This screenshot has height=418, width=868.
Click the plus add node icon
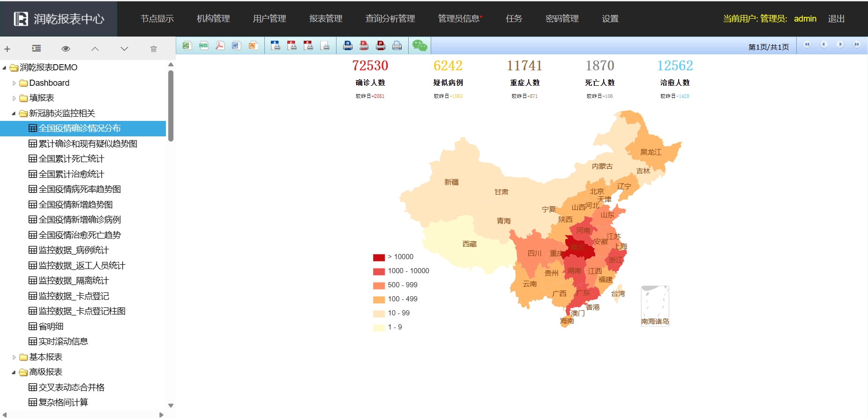[7, 49]
